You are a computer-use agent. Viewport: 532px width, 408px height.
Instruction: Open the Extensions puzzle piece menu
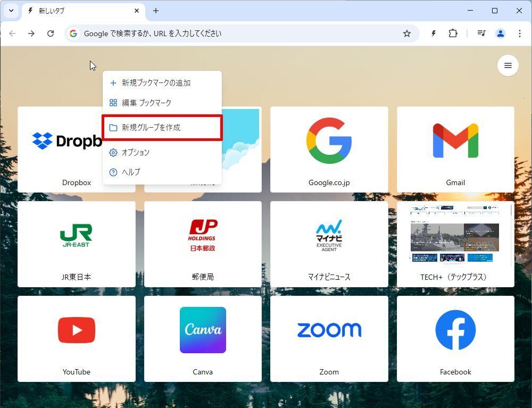coord(453,33)
